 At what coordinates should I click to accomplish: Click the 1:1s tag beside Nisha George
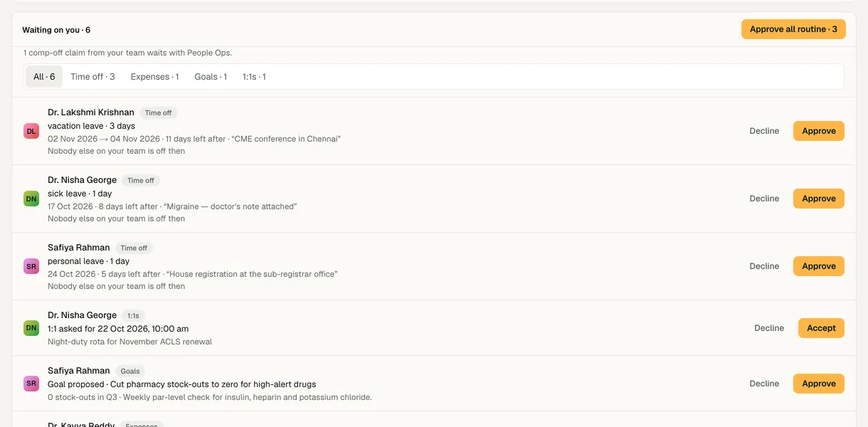click(x=133, y=315)
